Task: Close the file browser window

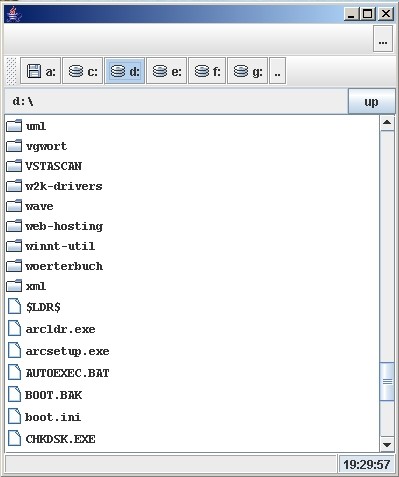Action: pos(386,14)
